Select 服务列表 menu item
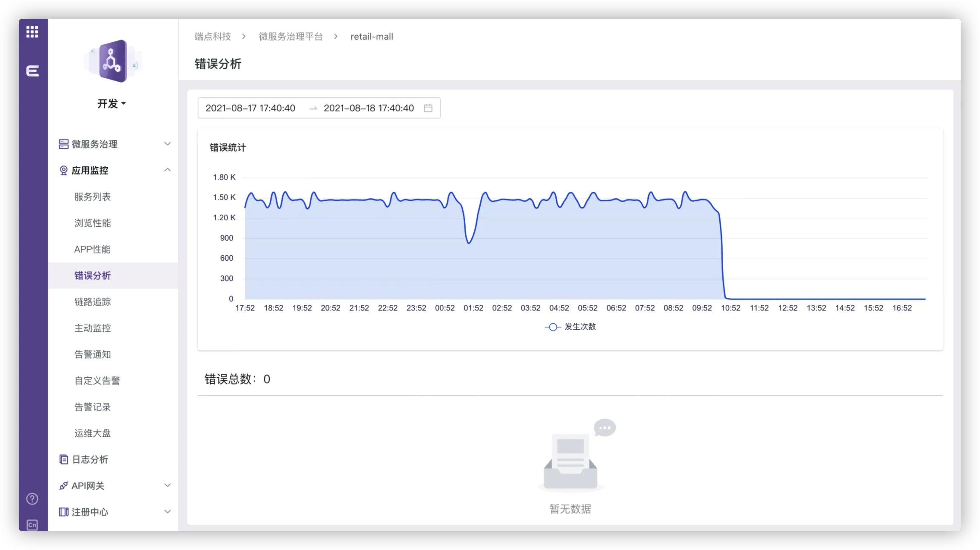The width and height of the screenshot is (980, 550). (92, 197)
